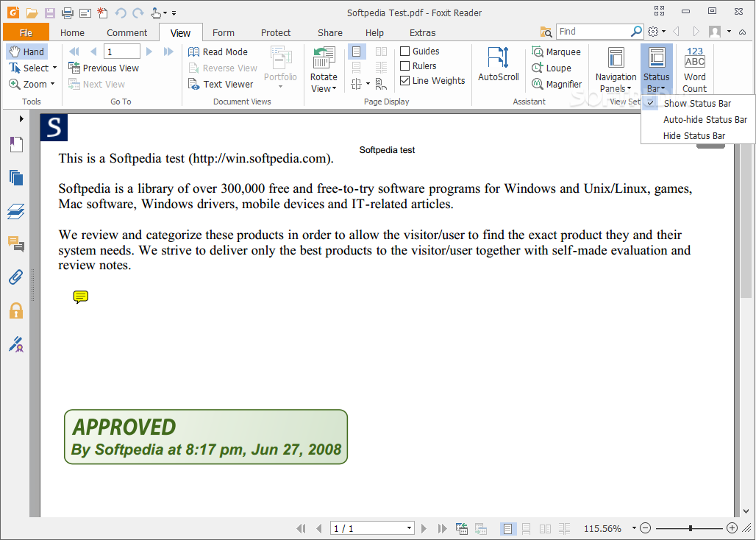
Task: Open Navigation Panels dropdown
Action: tap(616, 70)
